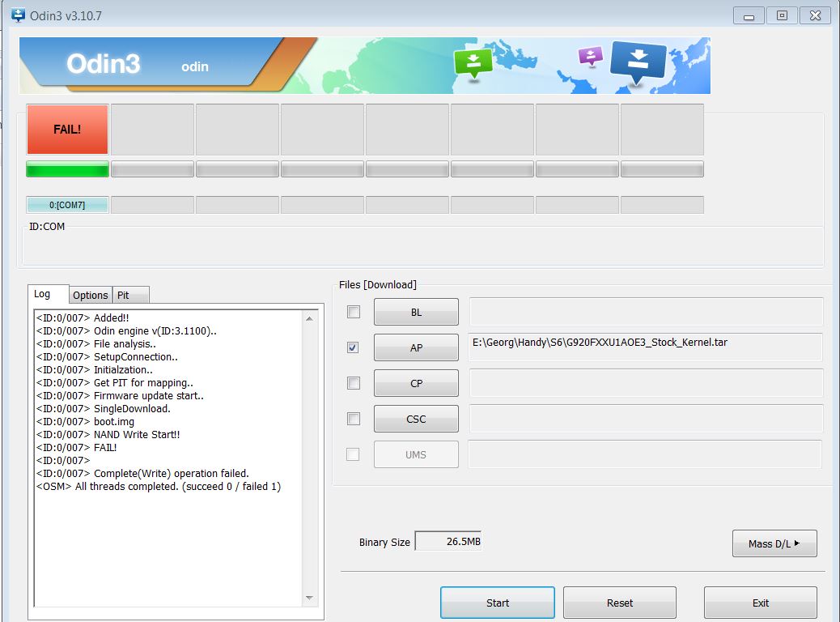Click the empty CSC file path field
The width and height of the screenshot is (840, 622).
646,418
